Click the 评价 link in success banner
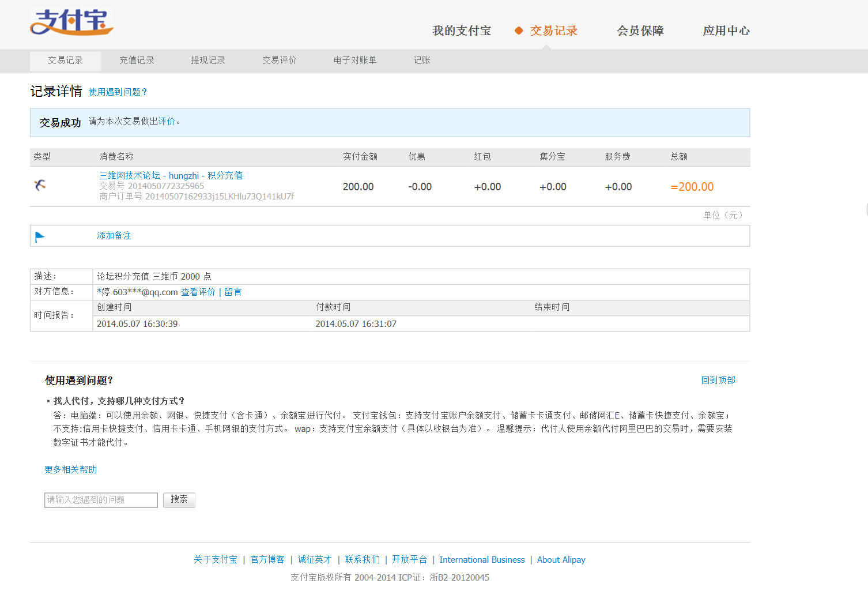Image resolution: width=868 pixels, height=591 pixels. click(x=167, y=122)
